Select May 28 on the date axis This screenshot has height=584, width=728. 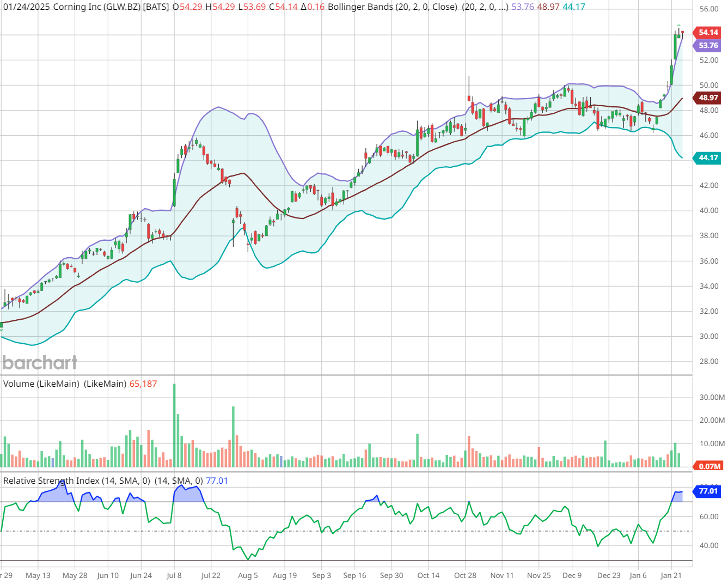[75, 575]
